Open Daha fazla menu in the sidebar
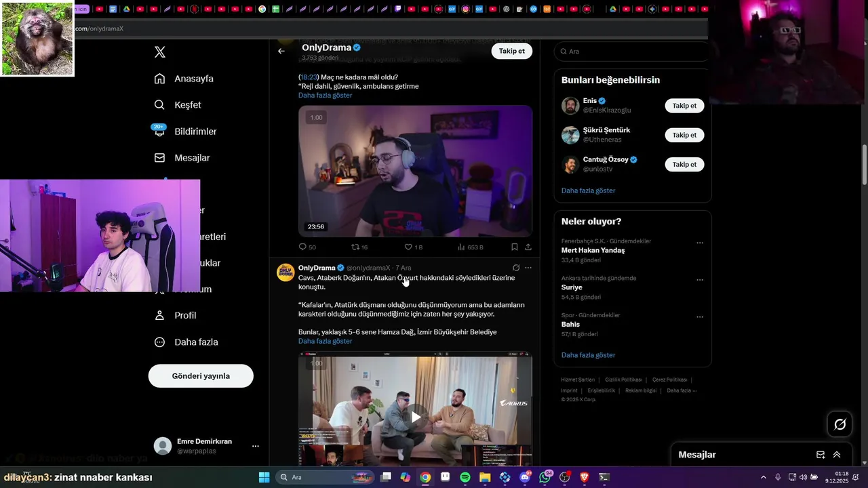This screenshot has height=488, width=868. tap(186, 342)
